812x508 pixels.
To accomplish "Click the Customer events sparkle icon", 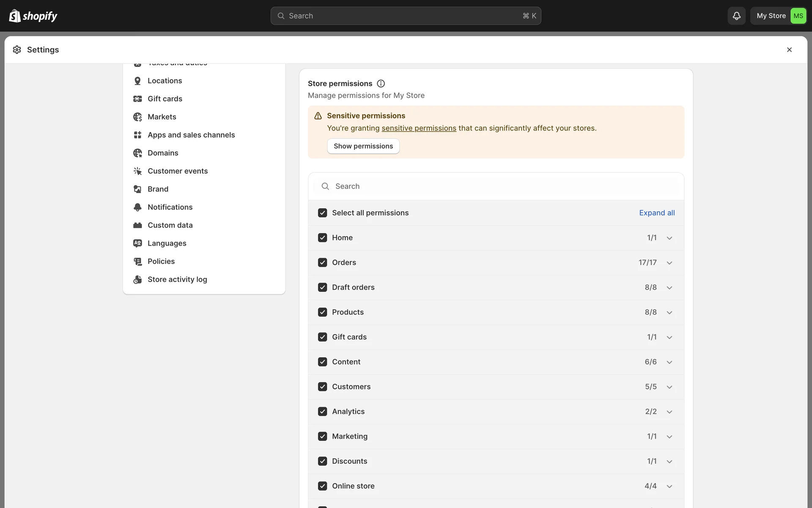I will [x=137, y=171].
